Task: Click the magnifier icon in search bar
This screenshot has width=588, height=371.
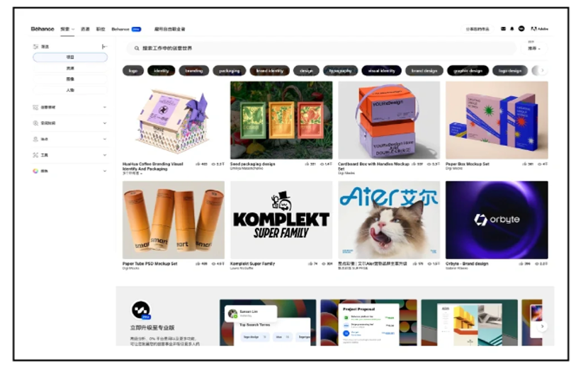Action: tap(137, 48)
